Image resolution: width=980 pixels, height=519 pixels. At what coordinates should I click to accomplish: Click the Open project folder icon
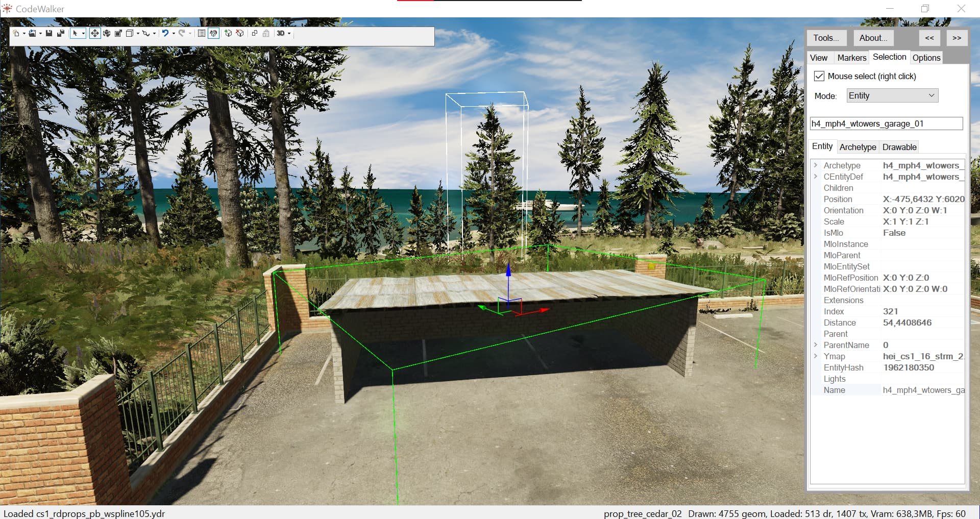point(32,33)
